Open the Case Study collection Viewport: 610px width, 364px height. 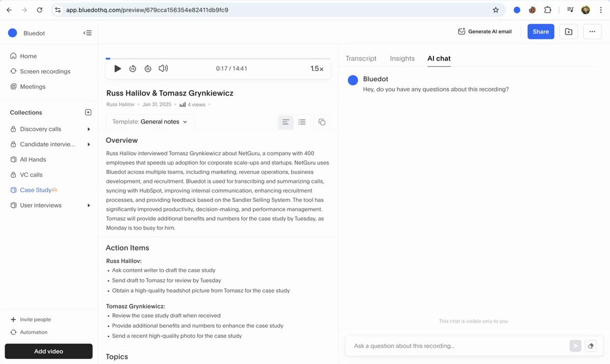(36, 190)
